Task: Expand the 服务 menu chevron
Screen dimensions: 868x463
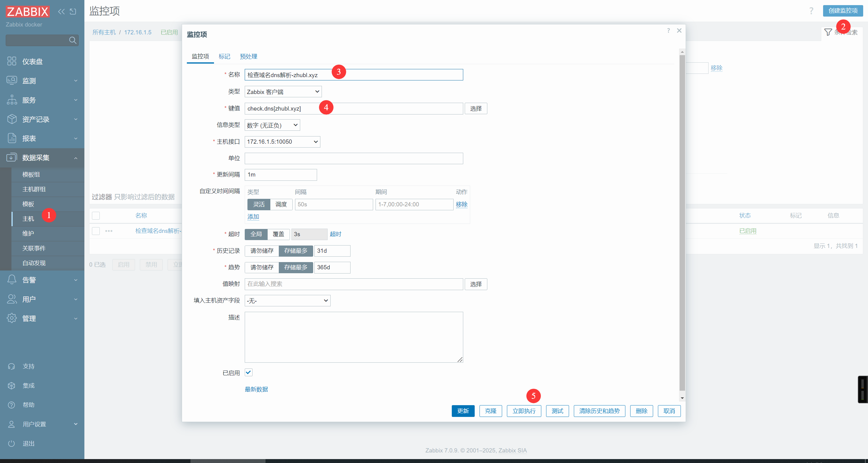Action: (x=76, y=100)
